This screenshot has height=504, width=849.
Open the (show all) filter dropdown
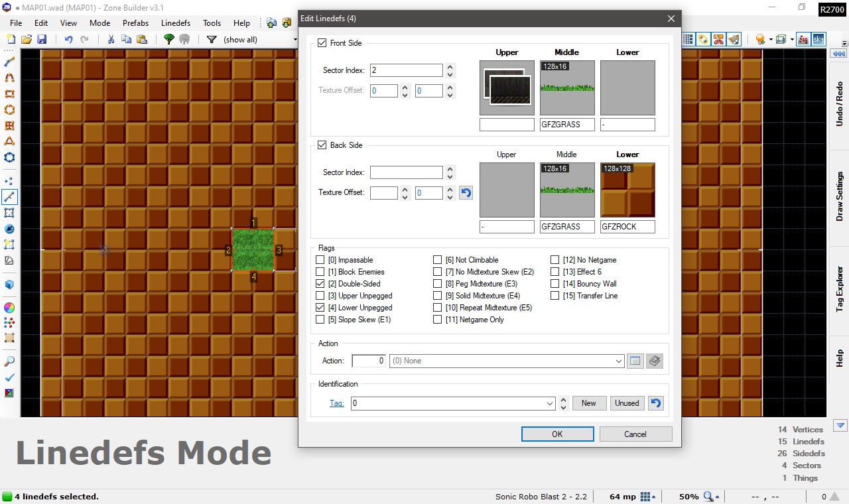(294, 40)
